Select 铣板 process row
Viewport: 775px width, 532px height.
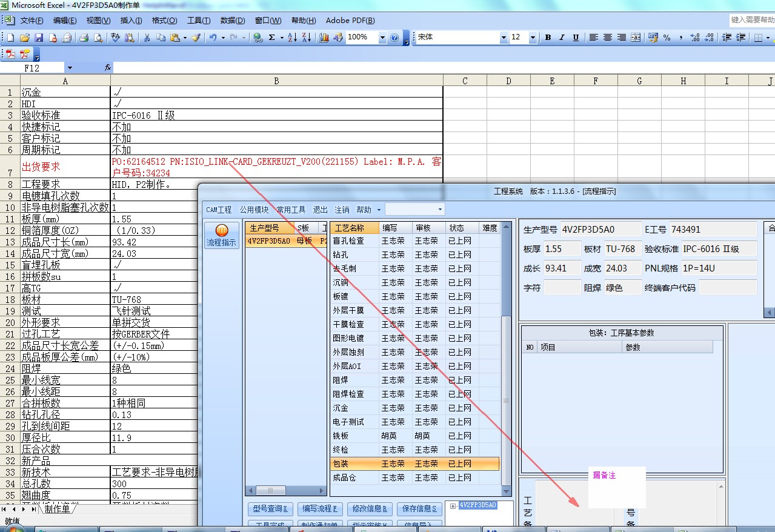pyautogui.click(x=415, y=436)
